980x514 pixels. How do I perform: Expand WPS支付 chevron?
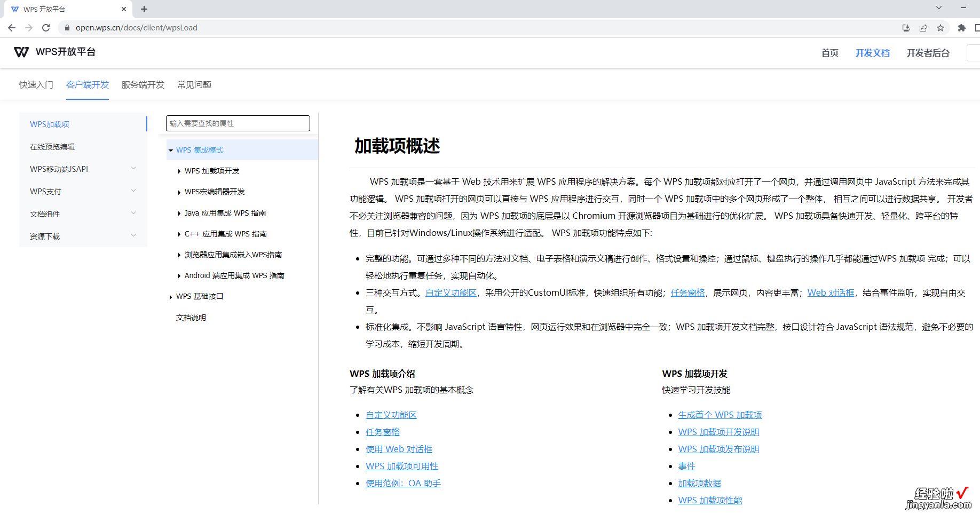pos(133,191)
